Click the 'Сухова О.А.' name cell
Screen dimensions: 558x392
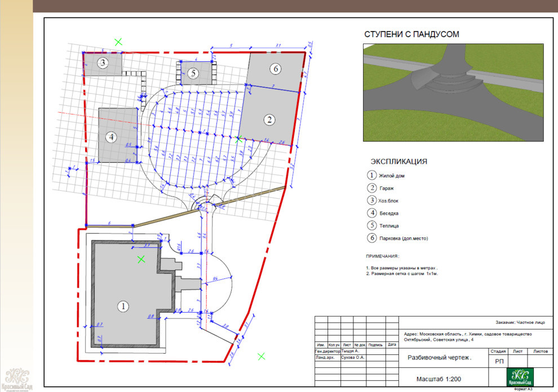(353, 358)
